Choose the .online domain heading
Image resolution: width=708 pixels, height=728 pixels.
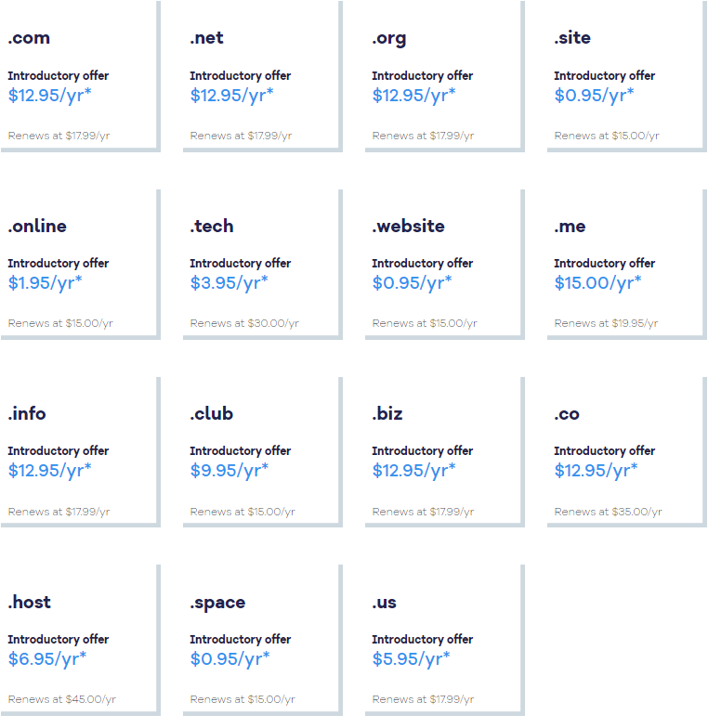[x=37, y=227]
